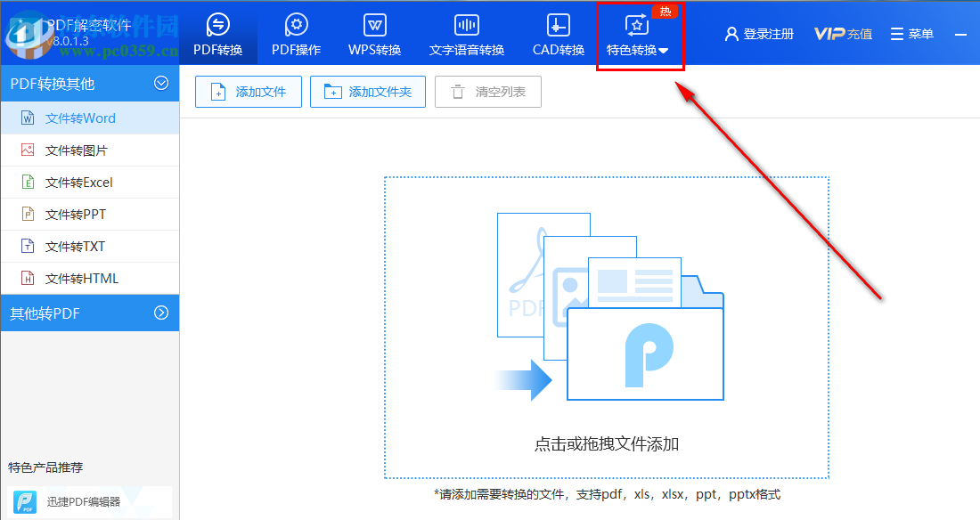Collapse the PDF转换其他 sidebar section
Screen dimensions: 980x520
[x=160, y=82]
